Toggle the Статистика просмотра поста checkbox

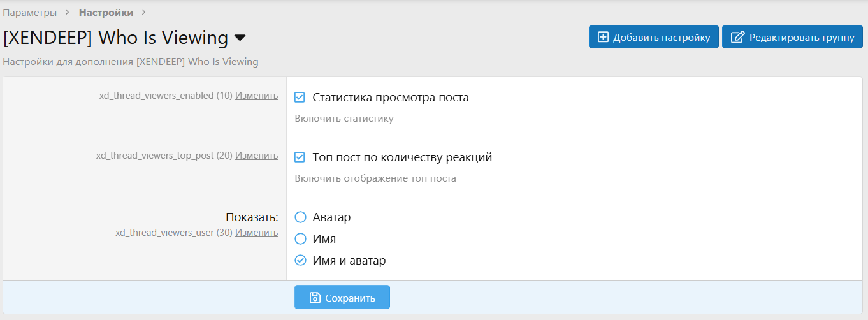click(x=300, y=98)
